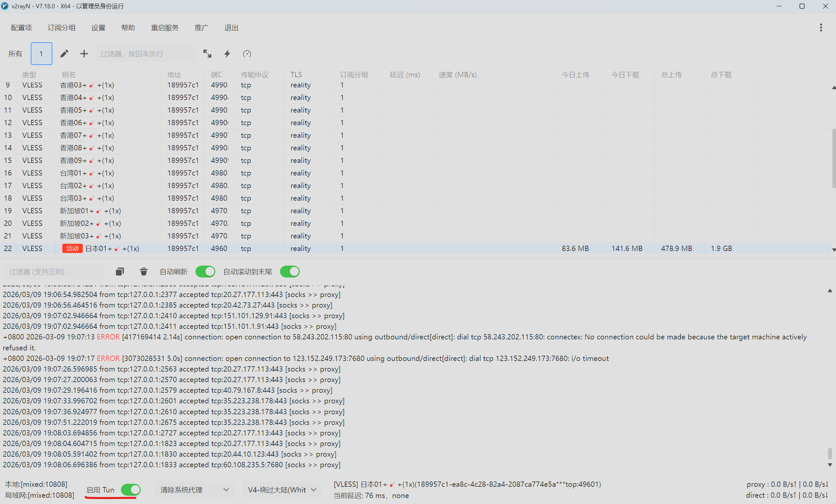Click the server filter input field
The width and height of the screenshot is (836, 504).
point(145,54)
